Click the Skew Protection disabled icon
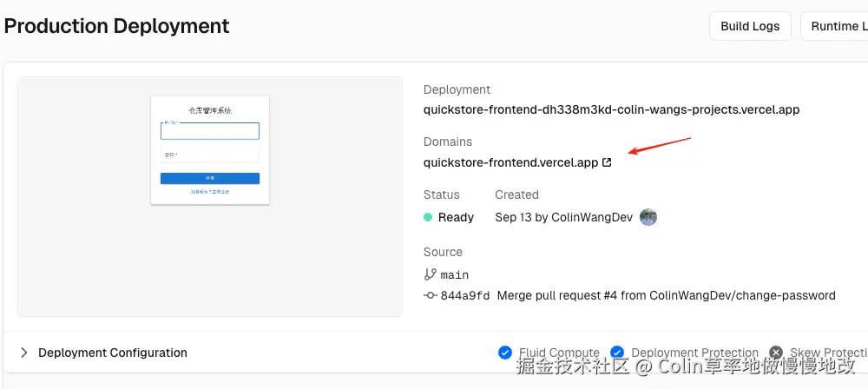Screen dimensions: 868x389 tap(776, 353)
